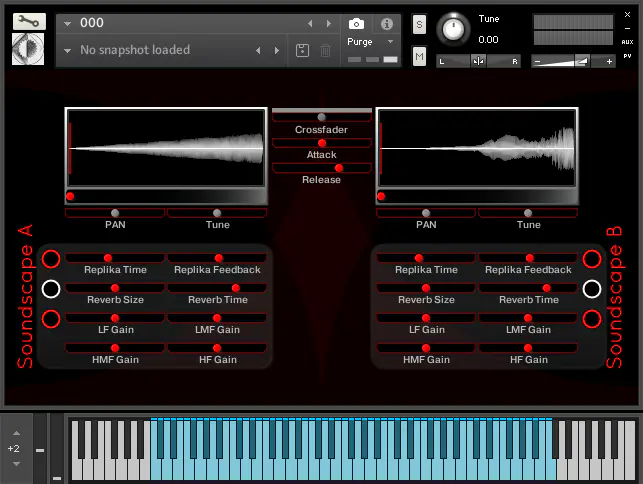Click Soundscape A LMF Gain slider
The height and width of the screenshot is (484, 643).
(217, 318)
